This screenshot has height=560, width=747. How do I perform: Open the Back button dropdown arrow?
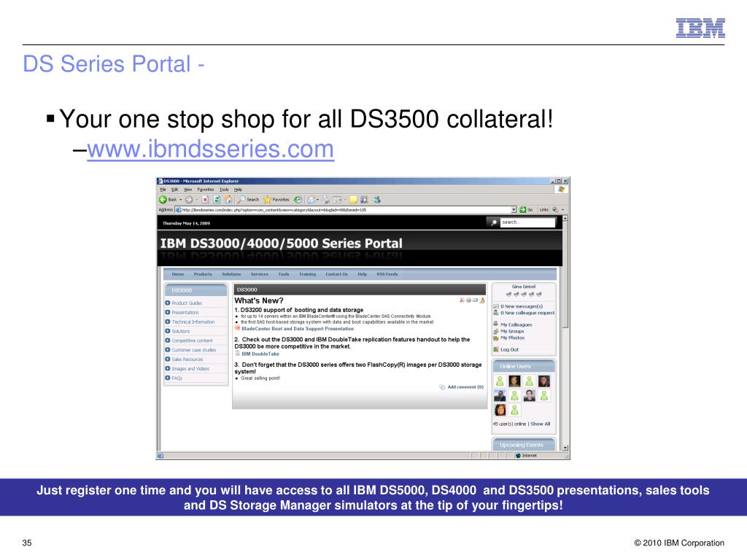(x=181, y=200)
